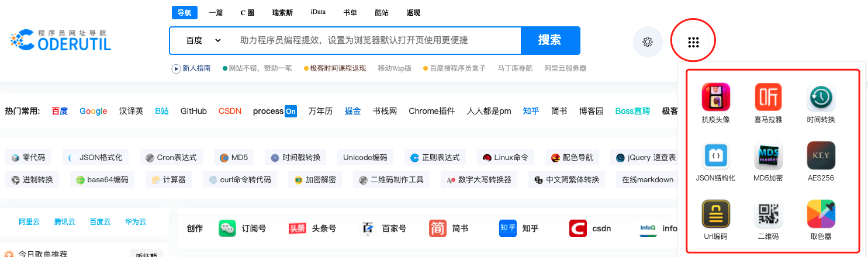Select the 华为云 tab
868x257 pixels.
136,222
